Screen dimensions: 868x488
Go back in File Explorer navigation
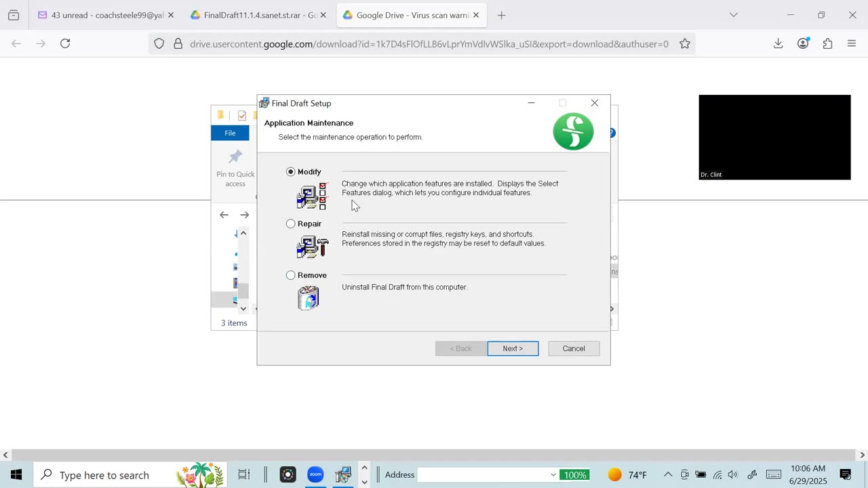[x=224, y=215]
